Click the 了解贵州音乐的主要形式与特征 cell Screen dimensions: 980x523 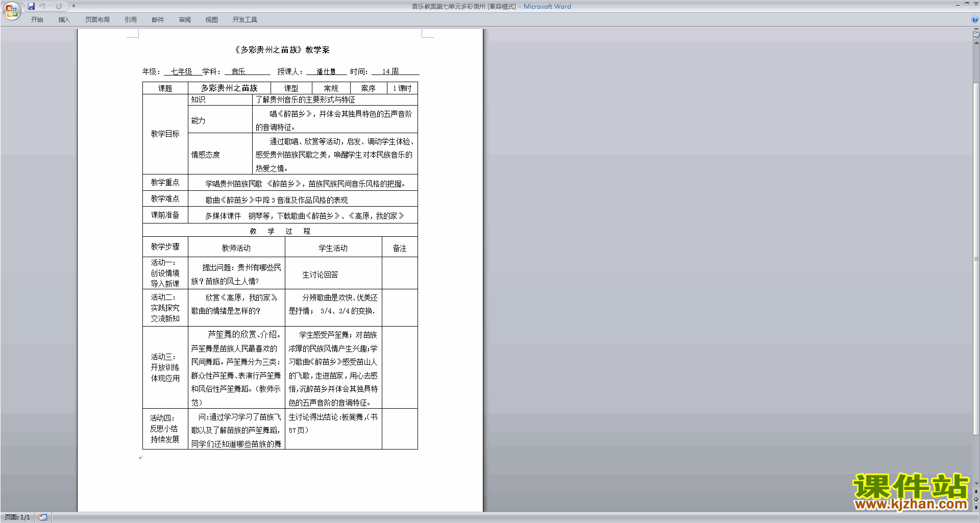pos(335,99)
